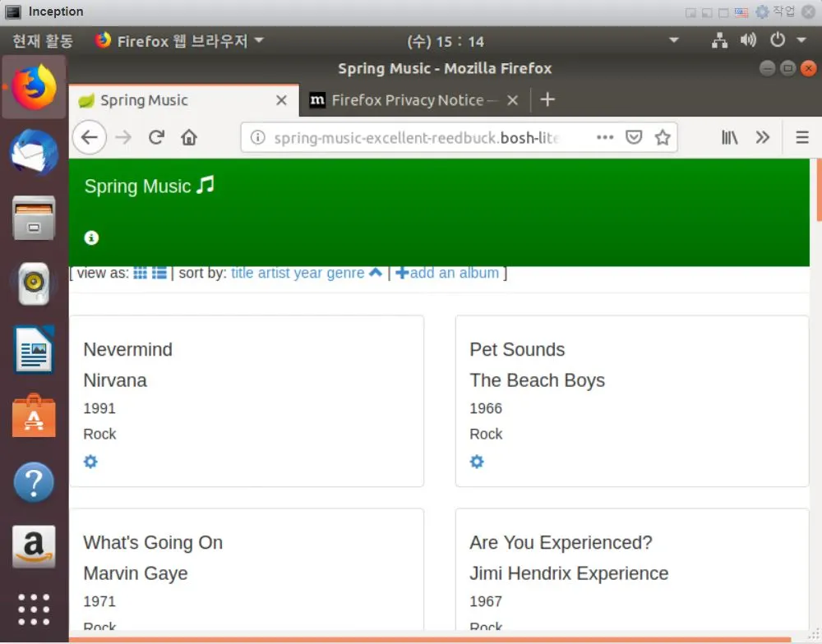Screen dimensions: 822x644
Task: Click year 1971 on Marvin Gaye card
Action: click(99, 601)
